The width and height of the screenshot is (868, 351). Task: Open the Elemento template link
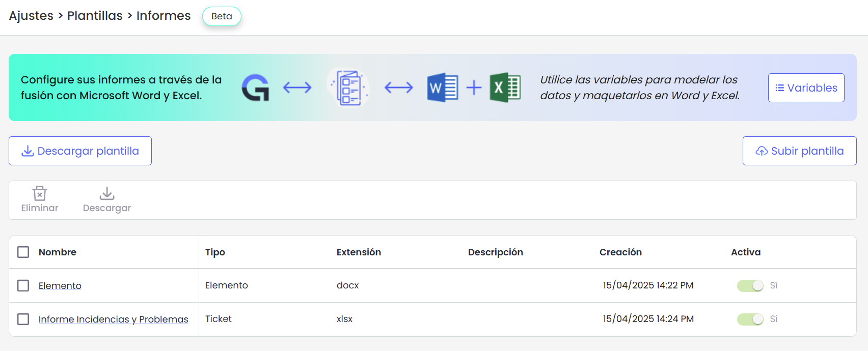click(60, 286)
